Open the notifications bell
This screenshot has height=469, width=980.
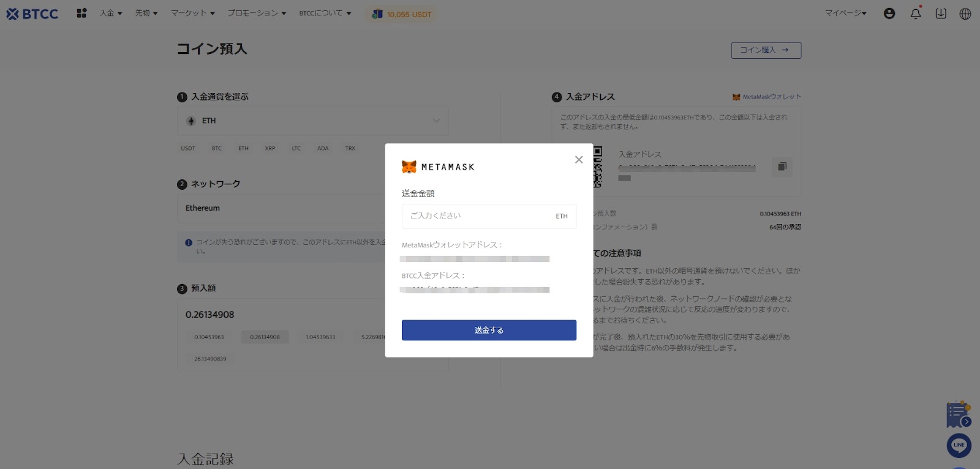(x=916, y=13)
